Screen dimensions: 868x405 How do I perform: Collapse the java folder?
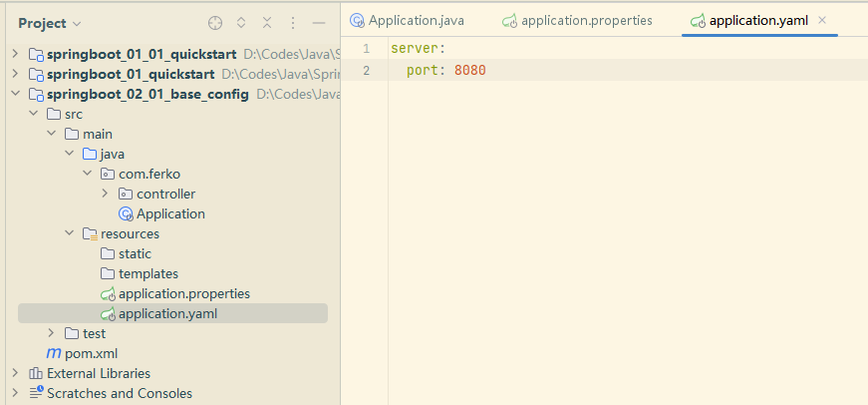point(69,154)
